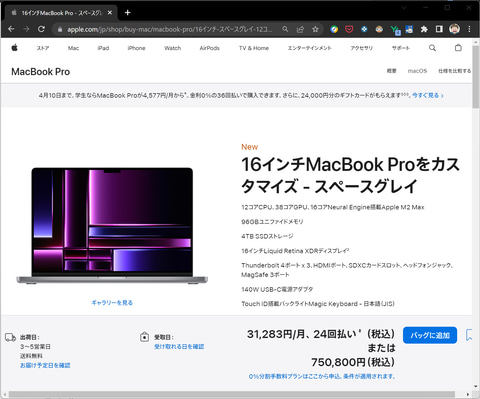Click the 今すぐ見る promotion link

(428, 95)
